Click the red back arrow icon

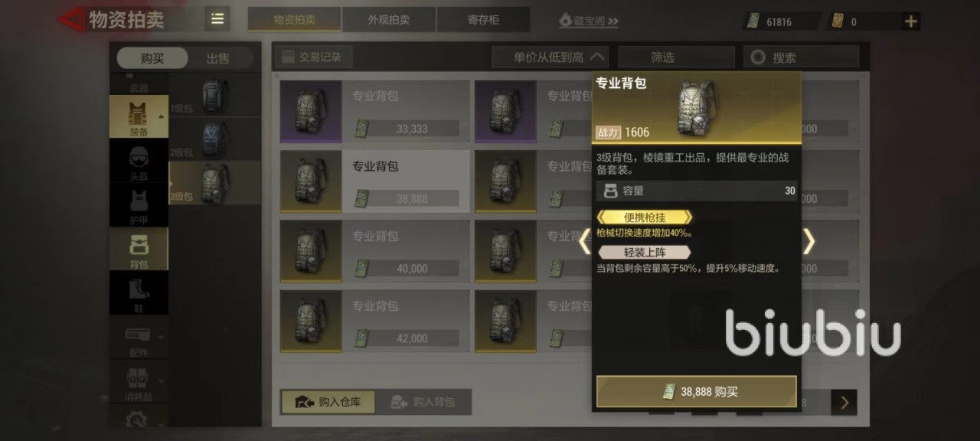coord(70,19)
